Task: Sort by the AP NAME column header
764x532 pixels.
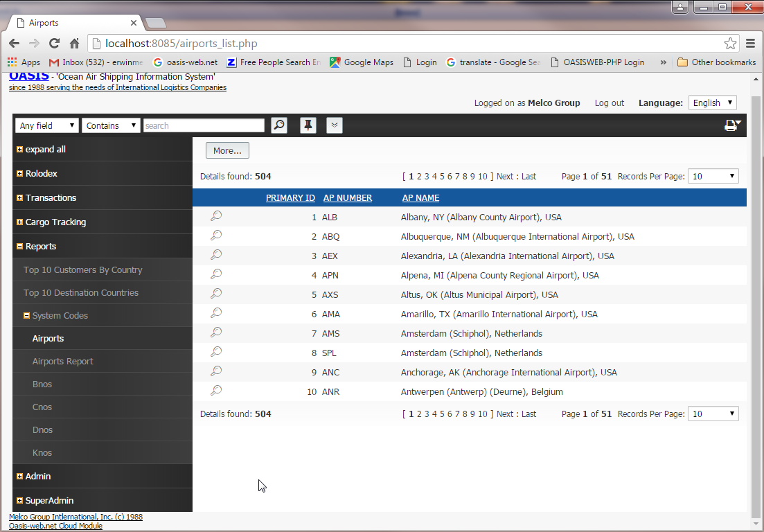Action: click(420, 198)
